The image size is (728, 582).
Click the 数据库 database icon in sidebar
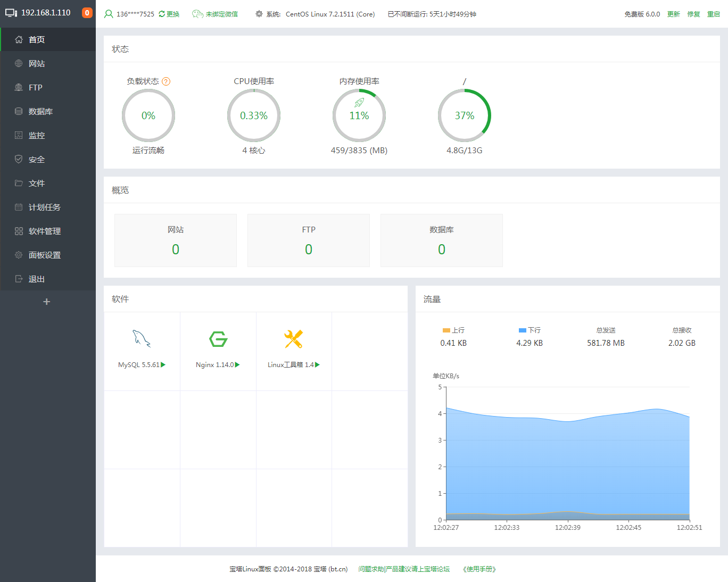[19, 111]
